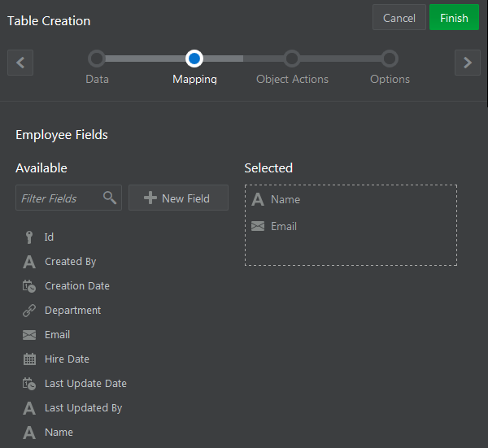Click the Cancel button

tap(399, 17)
